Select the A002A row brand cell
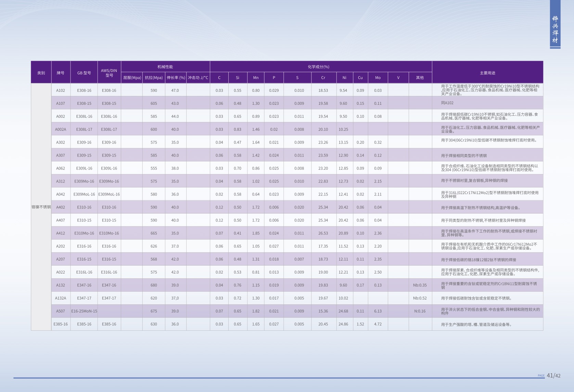This screenshot has height=392, width=574. pyautogui.click(x=61, y=129)
